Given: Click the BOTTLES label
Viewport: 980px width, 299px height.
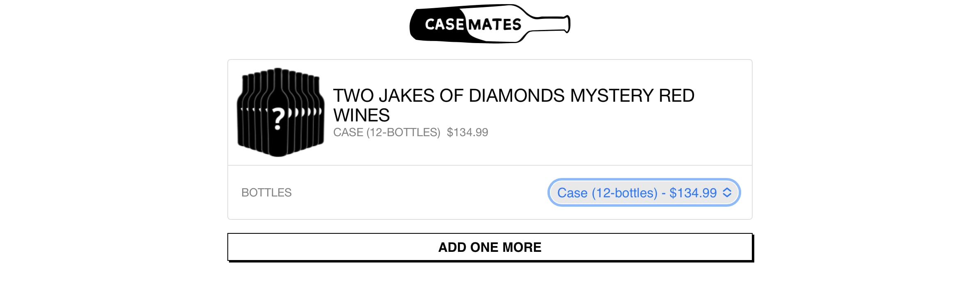Looking at the screenshot, I should pos(266,192).
